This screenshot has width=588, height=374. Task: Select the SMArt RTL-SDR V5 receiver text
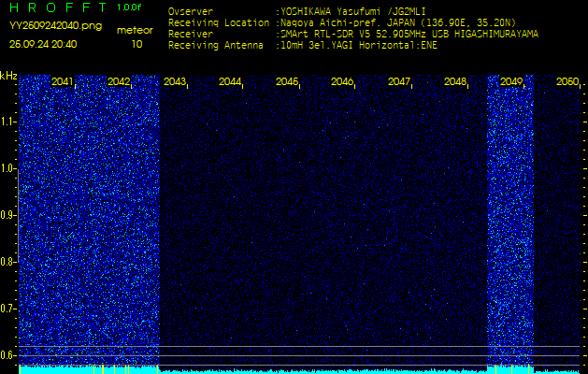coord(409,35)
